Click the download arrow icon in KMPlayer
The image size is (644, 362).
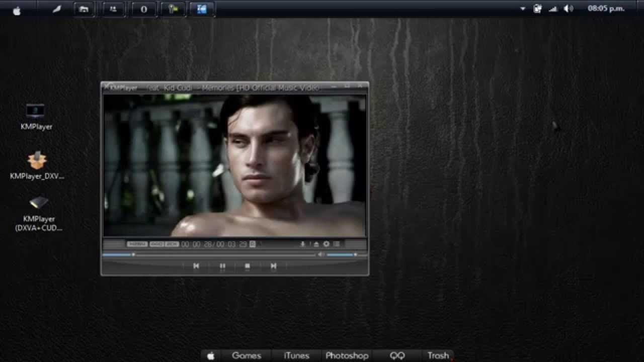click(303, 244)
